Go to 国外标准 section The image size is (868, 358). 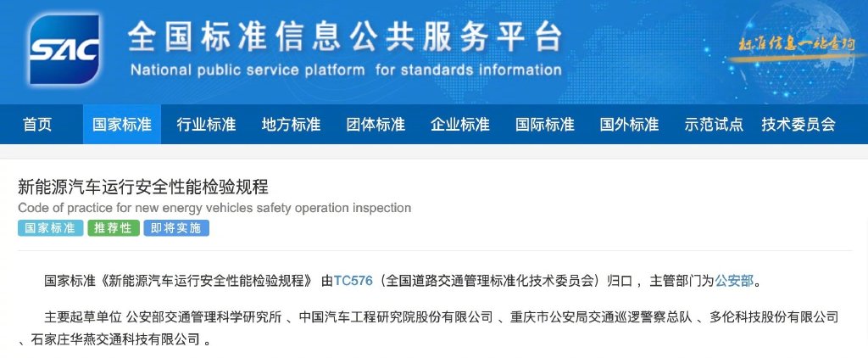pos(629,124)
